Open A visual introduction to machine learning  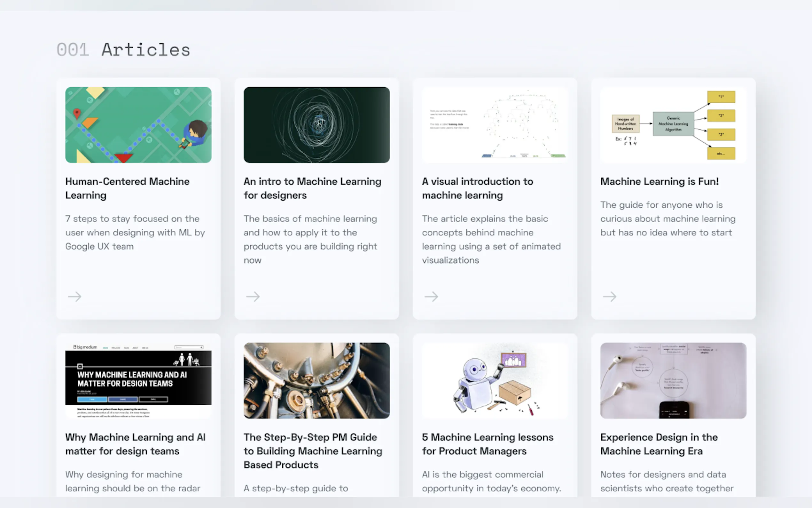[477, 188]
